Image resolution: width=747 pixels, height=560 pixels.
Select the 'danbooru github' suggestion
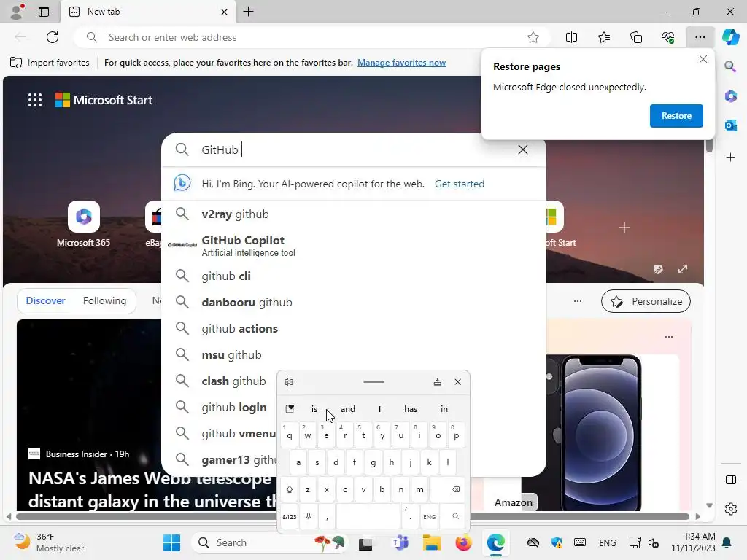354,302
